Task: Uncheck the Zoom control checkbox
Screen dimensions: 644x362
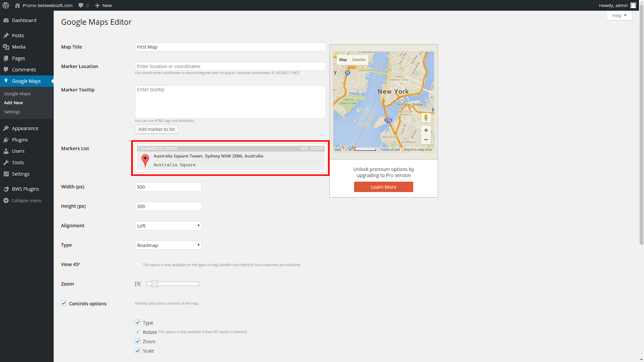Action: [138, 341]
